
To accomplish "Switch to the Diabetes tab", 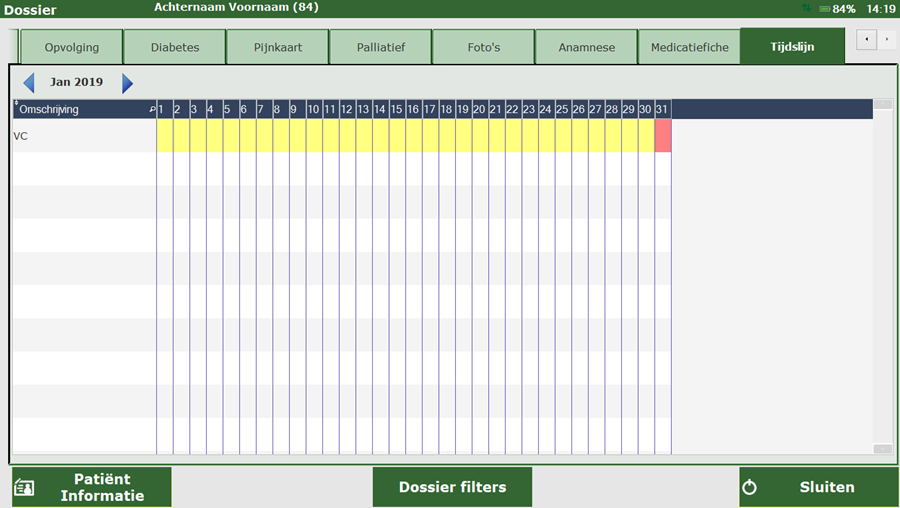I will pyautogui.click(x=175, y=47).
